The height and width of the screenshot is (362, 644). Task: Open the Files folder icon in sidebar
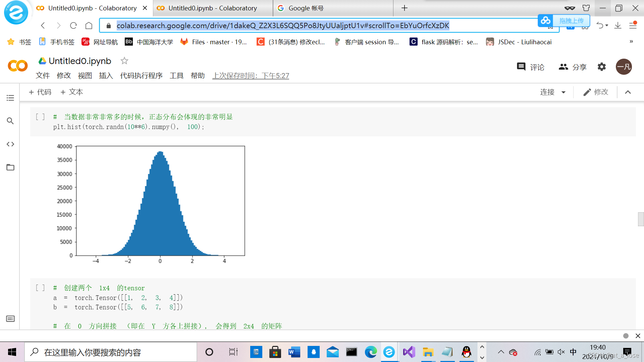point(10,167)
